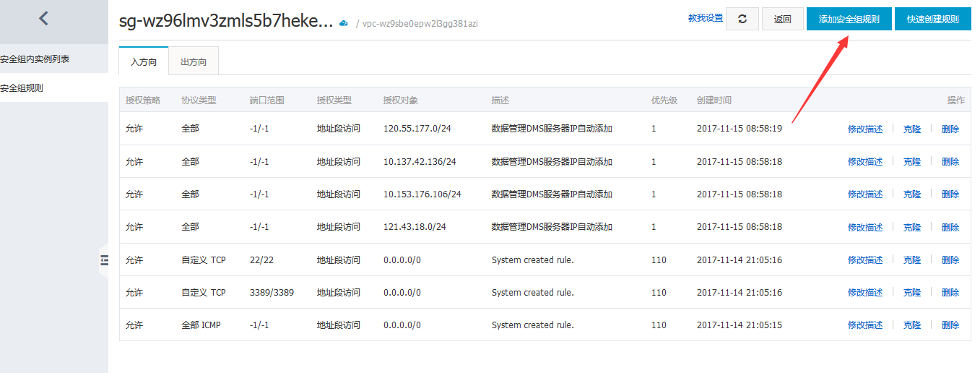Click the 协议类型 column header
The height and width of the screenshot is (373, 980).
click(199, 100)
